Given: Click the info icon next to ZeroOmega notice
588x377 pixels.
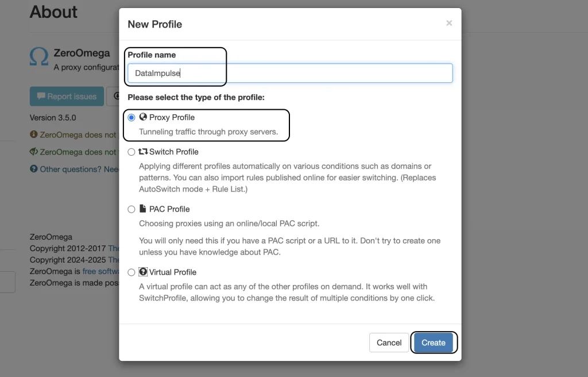Looking at the screenshot, I should click(x=34, y=134).
